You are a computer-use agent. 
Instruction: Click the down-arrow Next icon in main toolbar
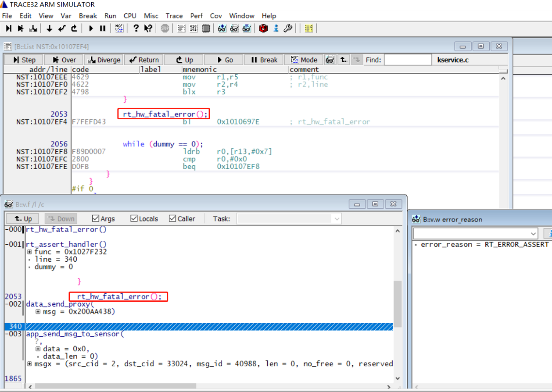click(x=49, y=29)
